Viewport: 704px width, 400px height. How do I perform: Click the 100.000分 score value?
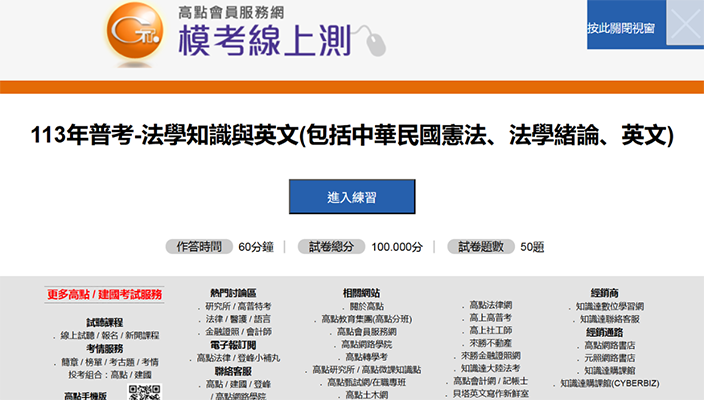[x=397, y=247]
